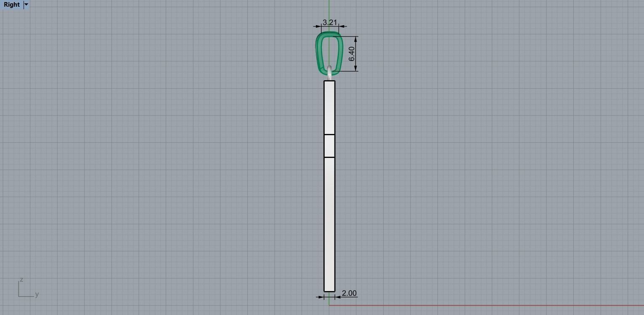Viewport: 644px width, 315px height.
Task: Select the 6.40 height dimension text
Action: pyautogui.click(x=352, y=54)
